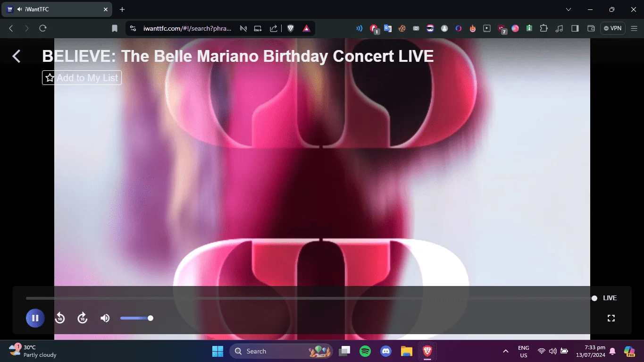Image resolution: width=644 pixels, height=362 pixels.
Task: Skip forward 10 seconds in the video
Action: pyautogui.click(x=83, y=318)
